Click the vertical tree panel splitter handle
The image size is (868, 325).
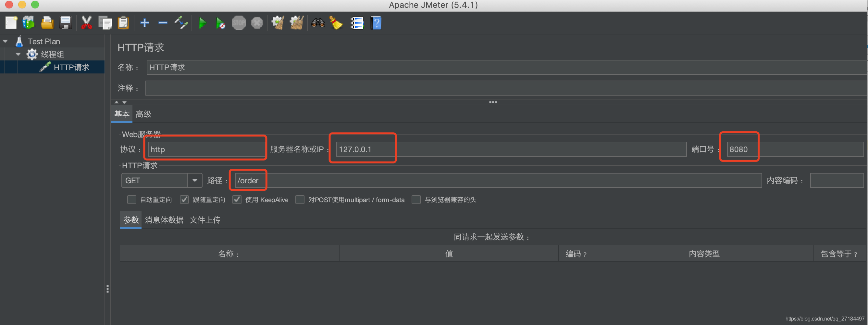[x=108, y=289]
